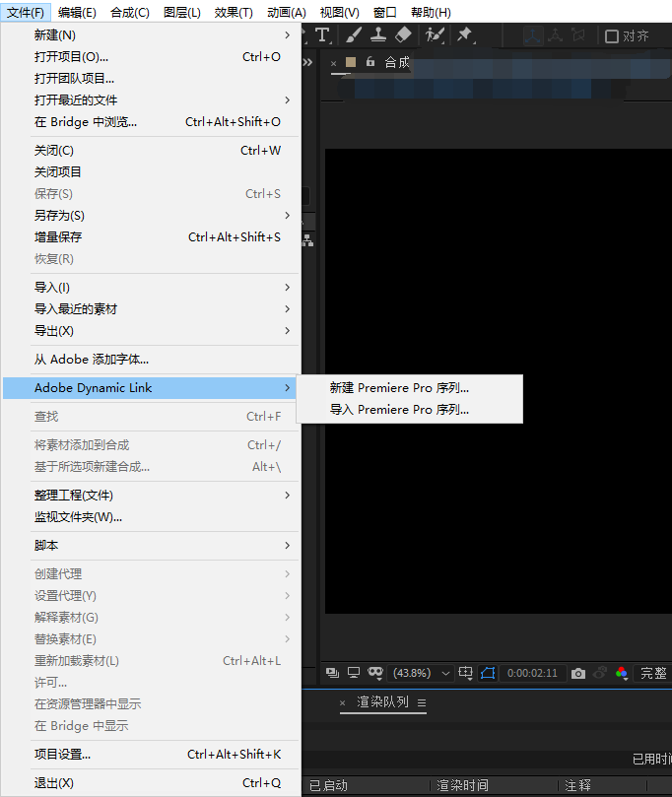
Task: Select the Roto Brush tool
Action: tap(435, 35)
